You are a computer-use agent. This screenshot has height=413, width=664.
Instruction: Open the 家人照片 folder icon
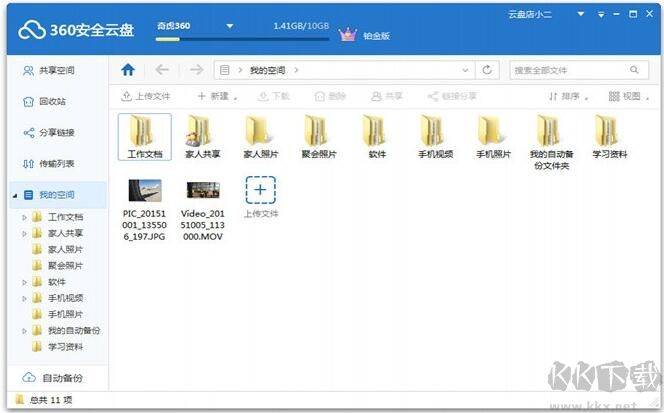257,130
